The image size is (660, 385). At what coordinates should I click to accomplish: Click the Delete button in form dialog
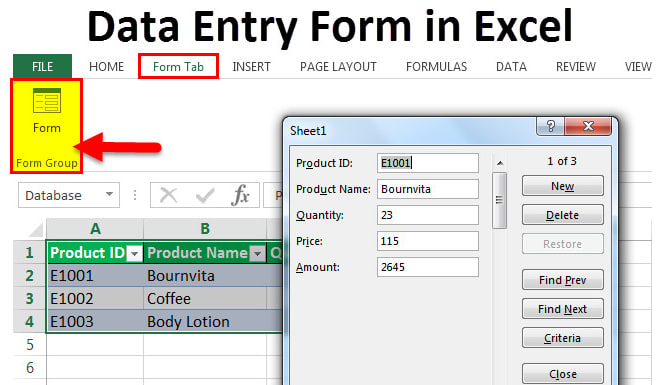coord(563,215)
